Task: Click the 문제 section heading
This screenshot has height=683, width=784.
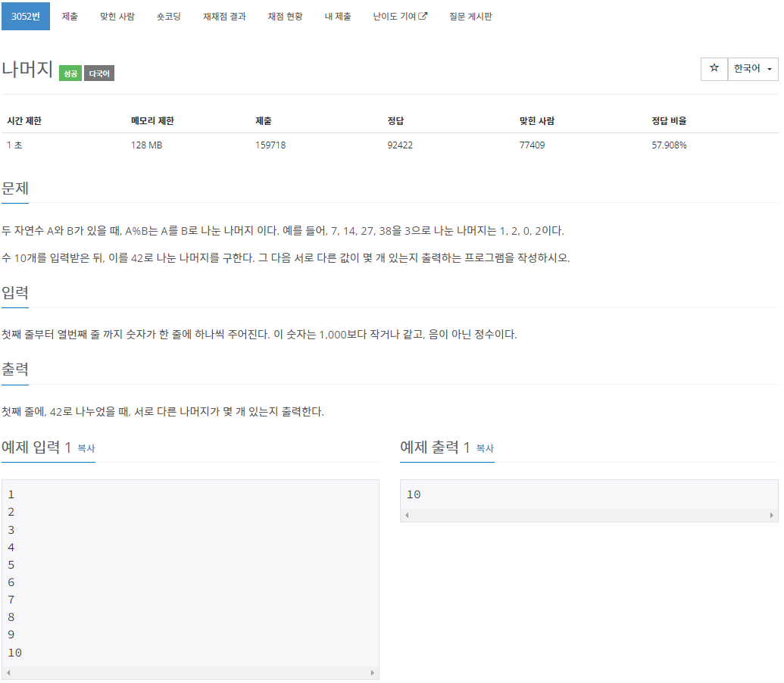Action: (15, 189)
